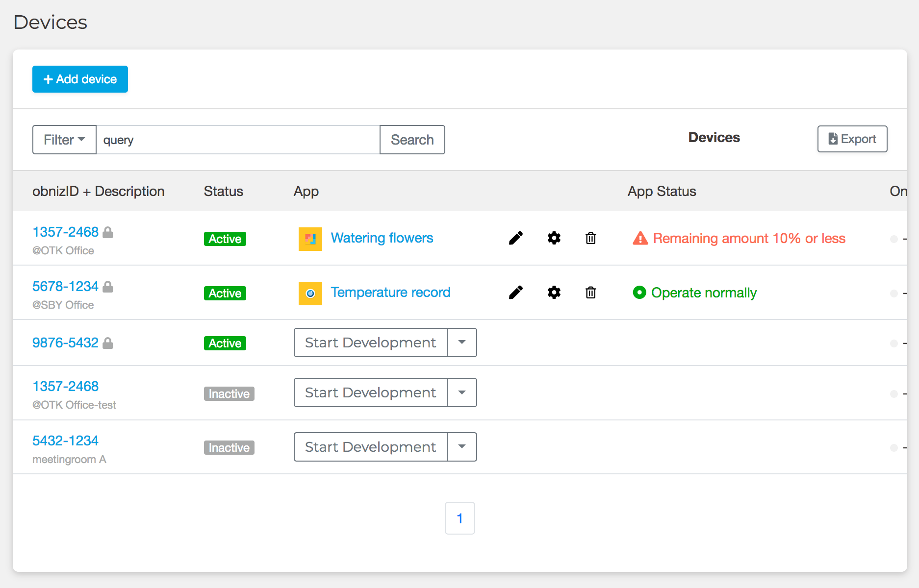Open the Filter dropdown
The width and height of the screenshot is (919, 588).
(x=64, y=140)
